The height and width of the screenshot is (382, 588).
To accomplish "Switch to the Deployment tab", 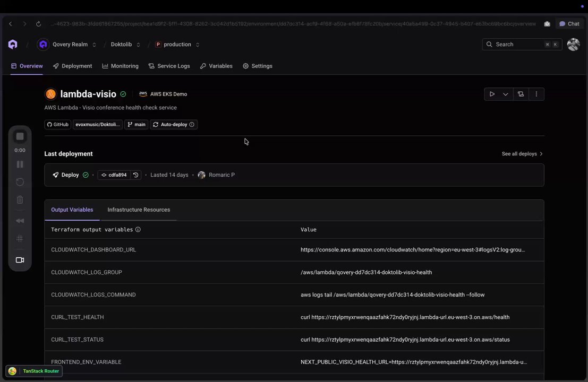I will (72, 66).
